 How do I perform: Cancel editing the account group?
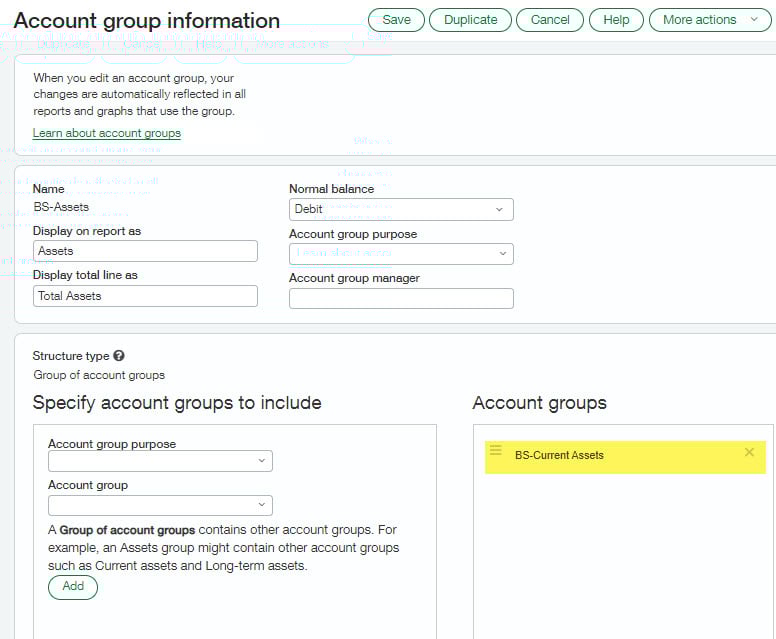549,20
